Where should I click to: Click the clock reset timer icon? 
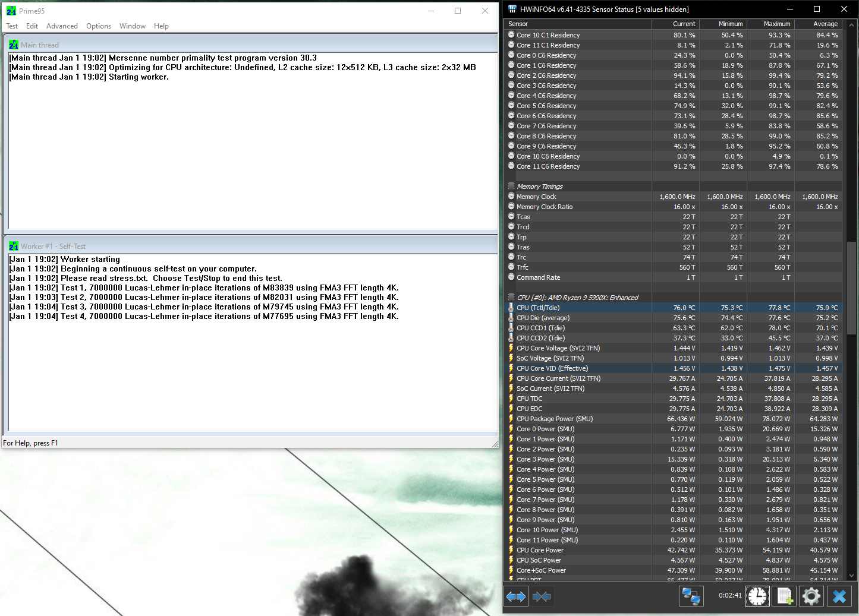(757, 596)
